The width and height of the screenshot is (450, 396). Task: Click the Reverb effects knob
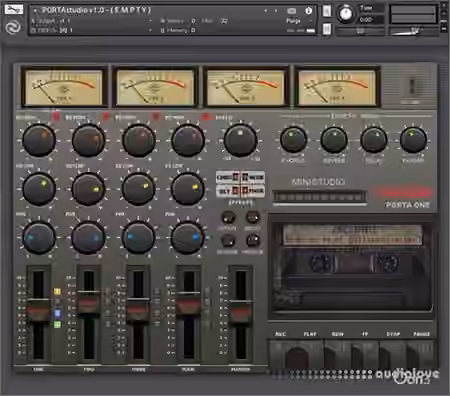click(x=334, y=140)
